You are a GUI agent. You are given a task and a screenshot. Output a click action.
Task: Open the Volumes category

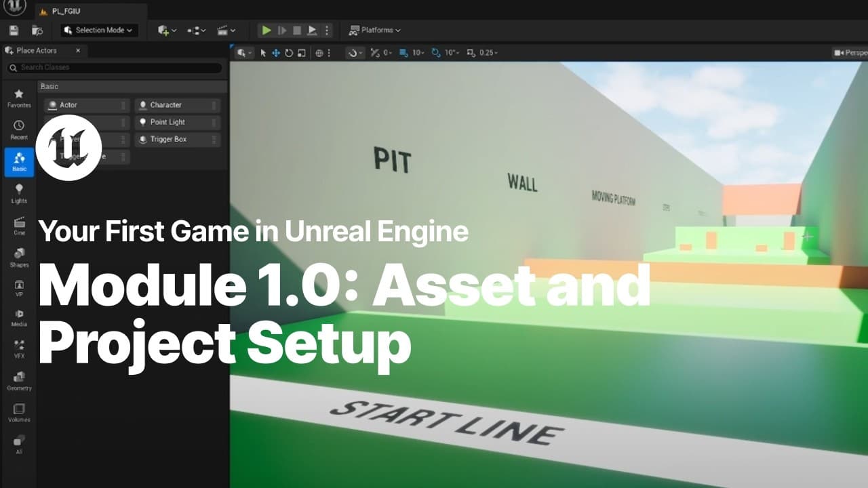coord(19,413)
